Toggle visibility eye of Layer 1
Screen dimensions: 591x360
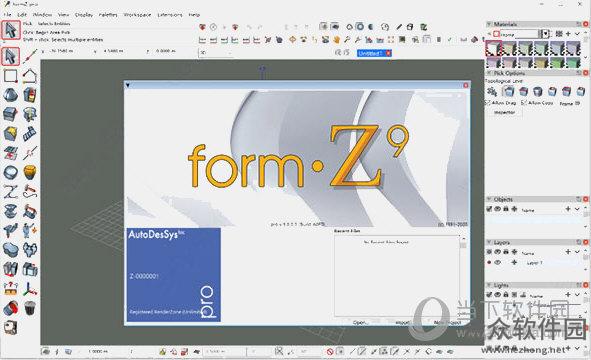[x=498, y=262]
